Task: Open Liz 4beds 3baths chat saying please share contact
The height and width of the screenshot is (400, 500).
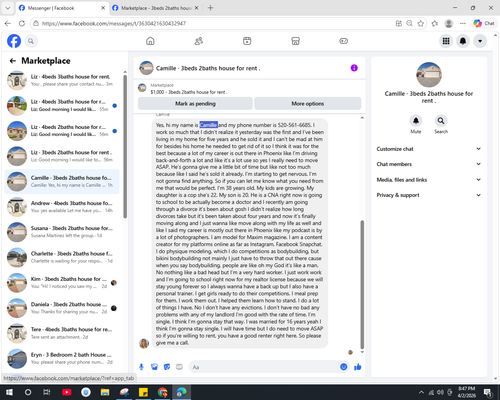Action: click(62, 80)
